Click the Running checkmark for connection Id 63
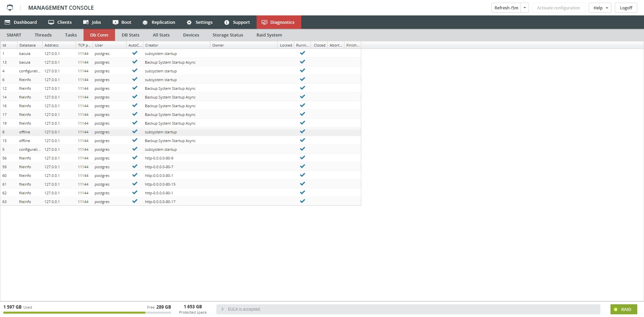Image resolution: width=644 pixels, height=317 pixels. point(303,201)
